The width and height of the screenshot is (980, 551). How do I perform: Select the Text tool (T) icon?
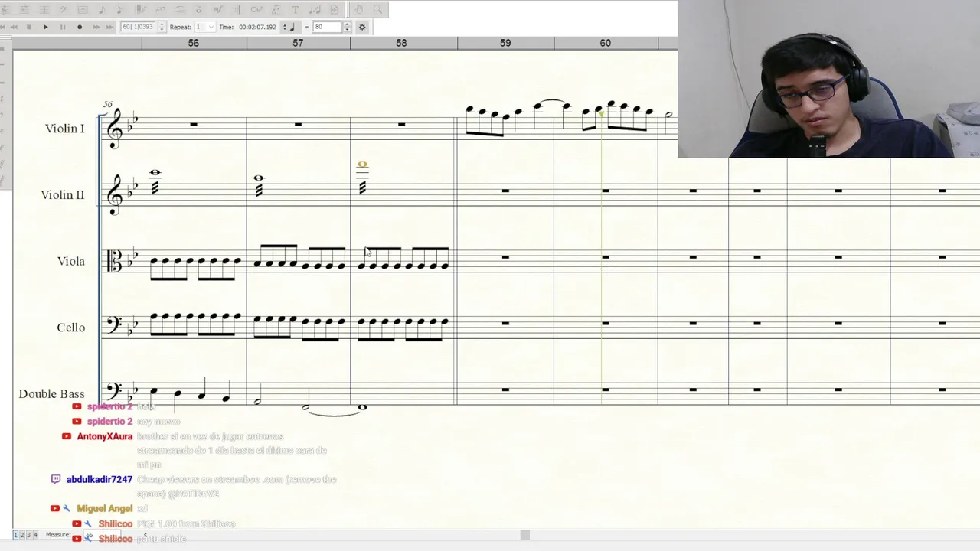(x=296, y=10)
